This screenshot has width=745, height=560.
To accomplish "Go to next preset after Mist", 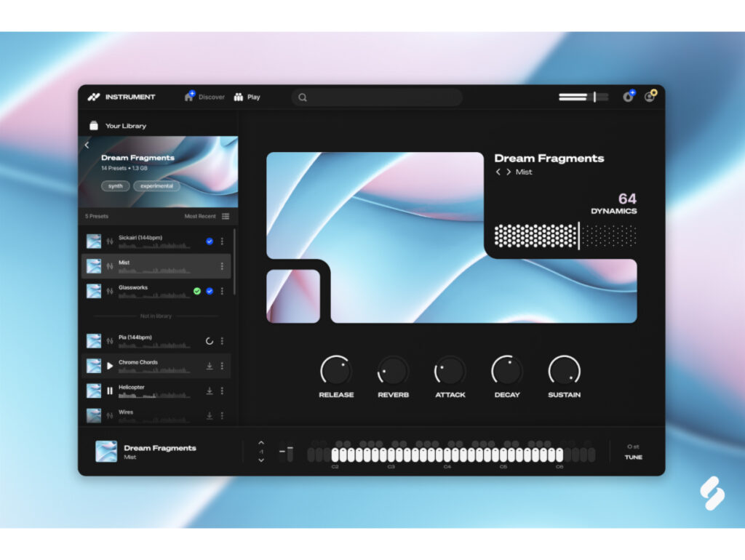I will tap(509, 172).
